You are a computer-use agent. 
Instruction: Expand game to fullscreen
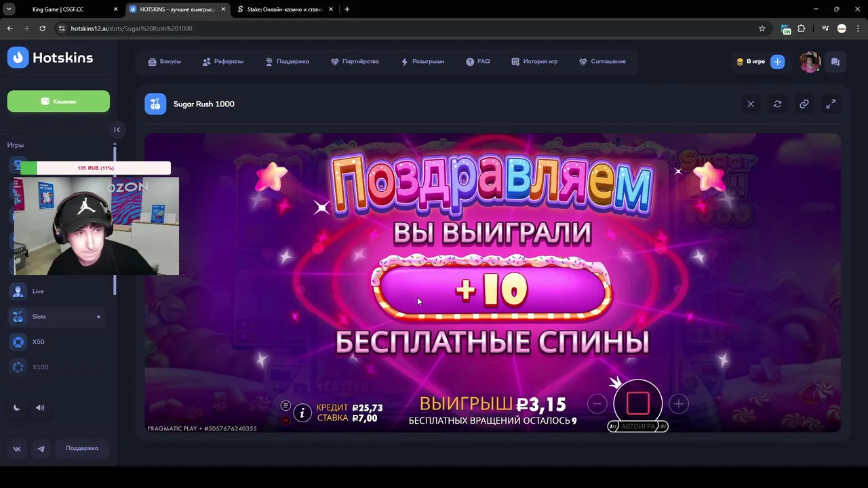tap(831, 104)
